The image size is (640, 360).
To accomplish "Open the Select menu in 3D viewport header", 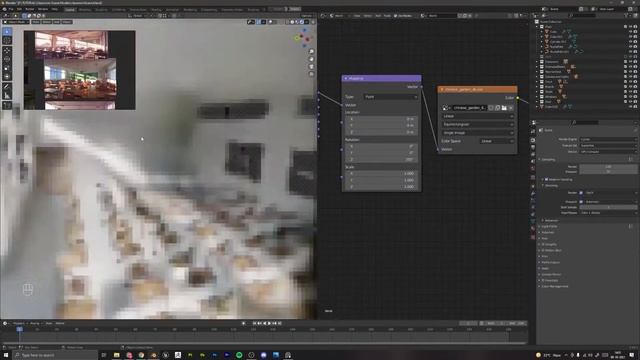I will tap(47, 22).
